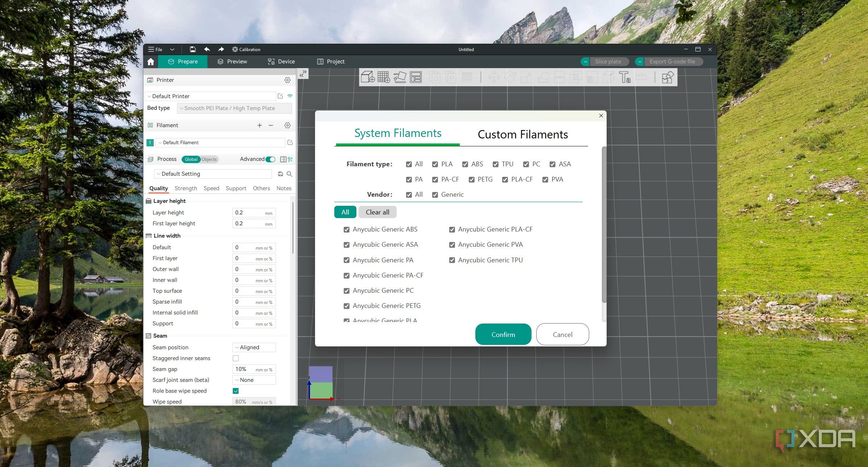Click the redo arrow icon
This screenshot has width=868, height=467.
[x=221, y=49]
